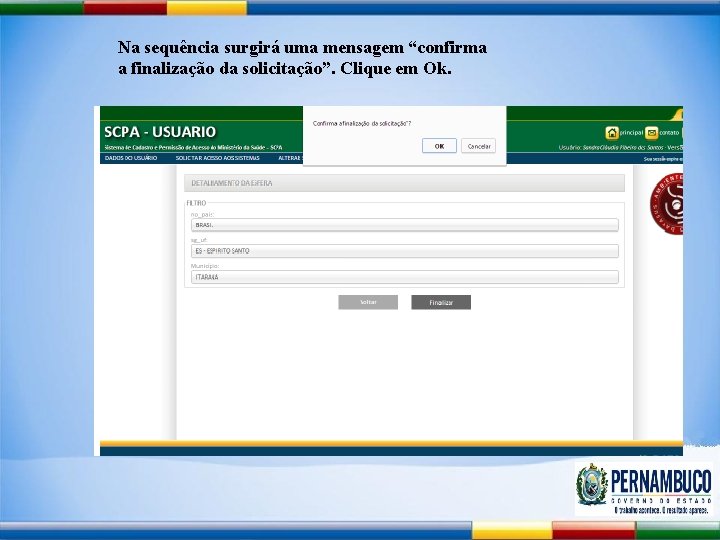This screenshot has height=540, width=720.
Task: Click the 'principal' link text
Action: 631,133
